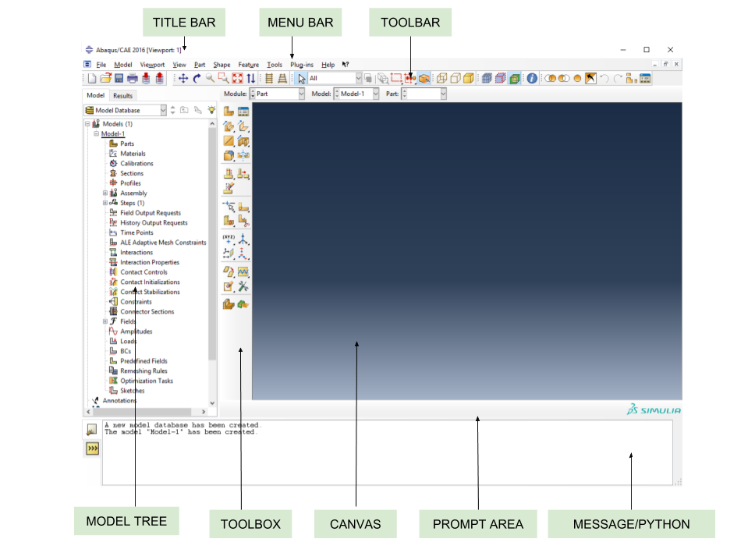Screen dimensions: 748x560
Task: Open the Model Database combo box
Action: [126, 111]
